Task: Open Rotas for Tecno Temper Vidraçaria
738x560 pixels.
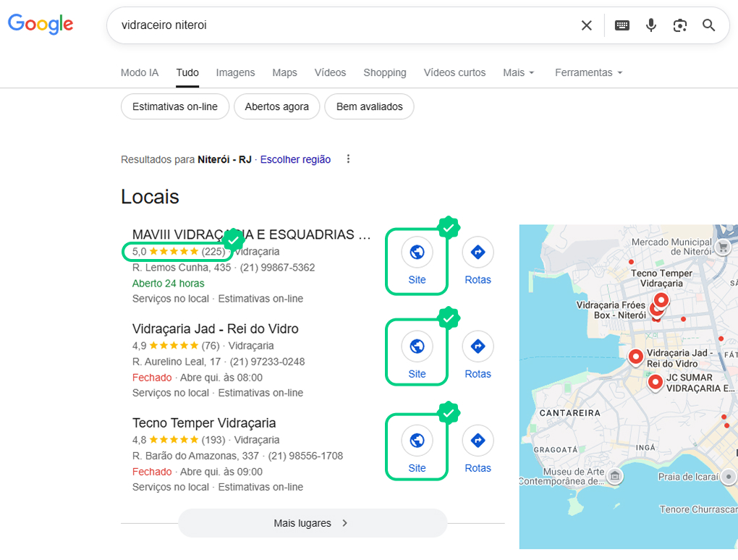Action: coord(478,440)
